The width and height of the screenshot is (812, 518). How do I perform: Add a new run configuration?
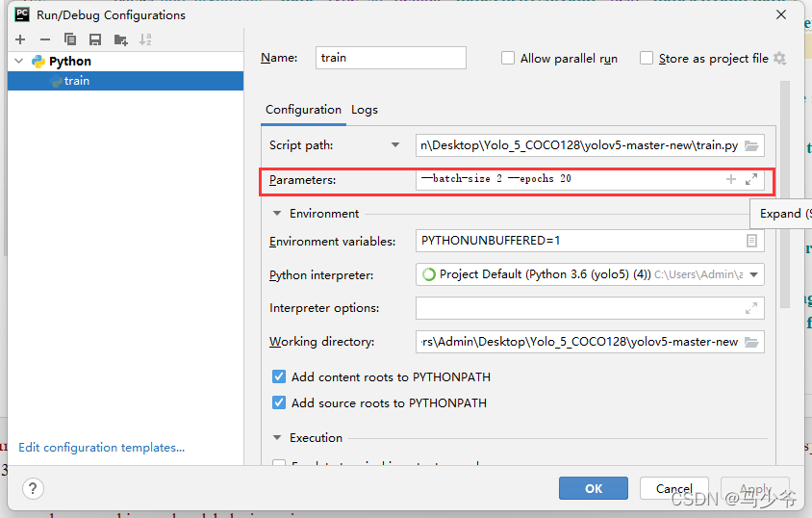pyautogui.click(x=20, y=39)
